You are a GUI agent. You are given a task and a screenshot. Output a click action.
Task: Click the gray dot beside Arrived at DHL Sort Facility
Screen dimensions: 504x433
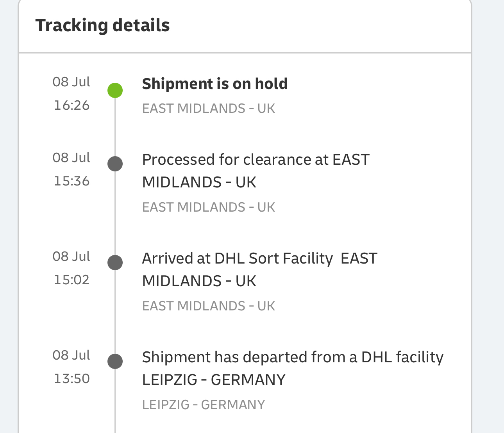[x=115, y=262]
